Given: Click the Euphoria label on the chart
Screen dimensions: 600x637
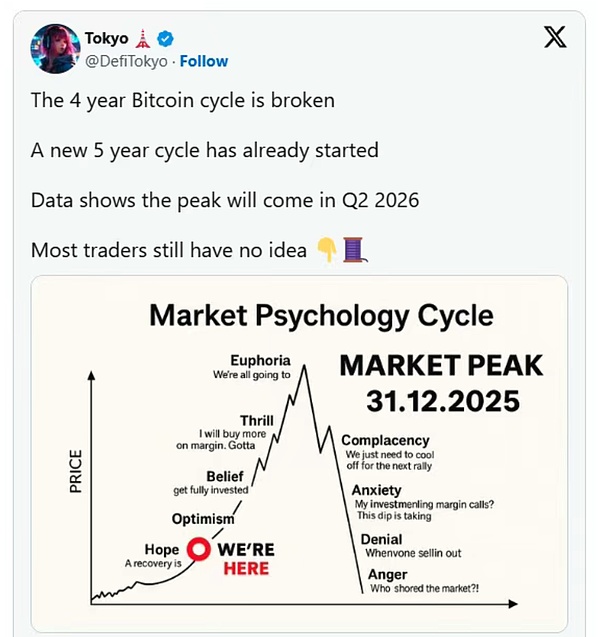Looking at the screenshot, I should coord(260,360).
